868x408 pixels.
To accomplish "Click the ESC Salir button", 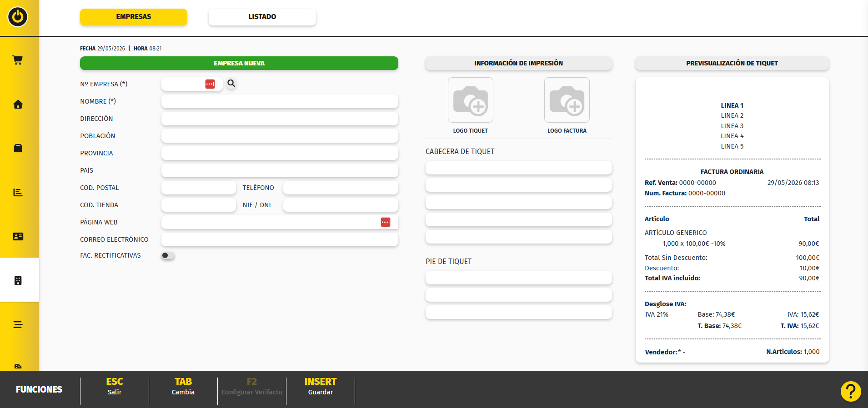I will point(115,387).
